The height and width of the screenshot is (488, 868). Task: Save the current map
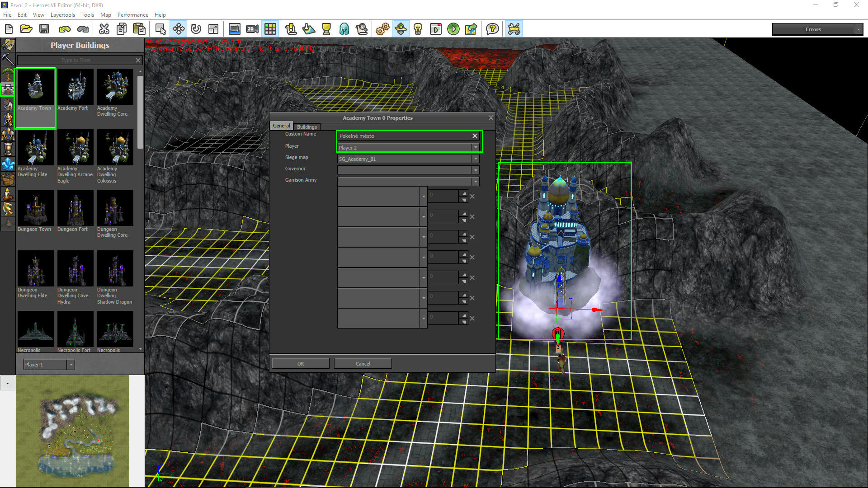point(44,29)
